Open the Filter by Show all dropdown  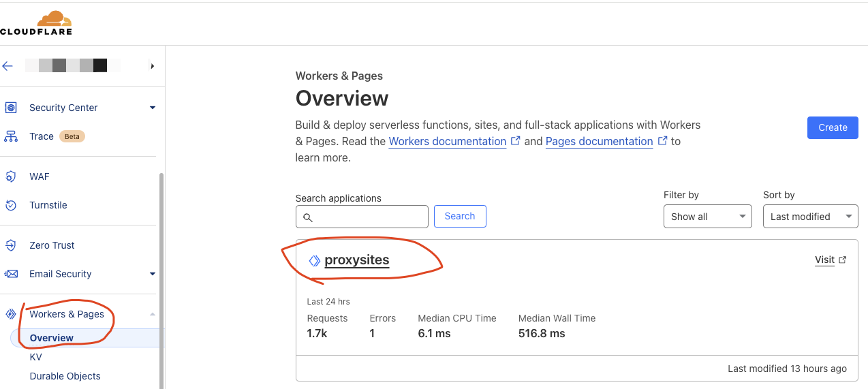point(707,217)
